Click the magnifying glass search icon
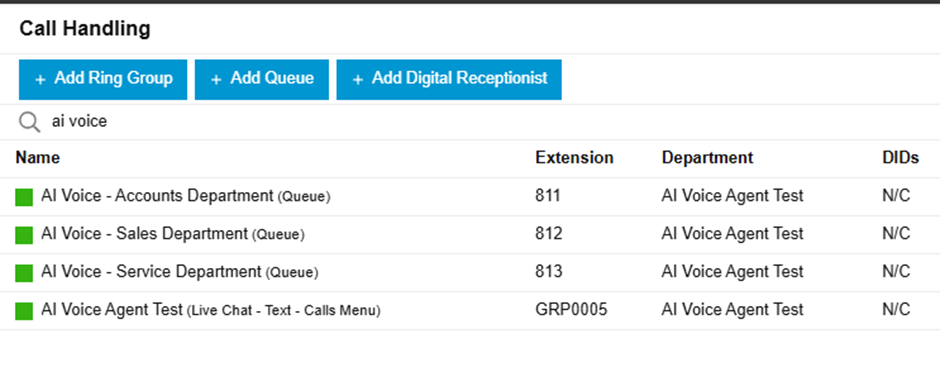The height and width of the screenshot is (367, 940). point(29,122)
